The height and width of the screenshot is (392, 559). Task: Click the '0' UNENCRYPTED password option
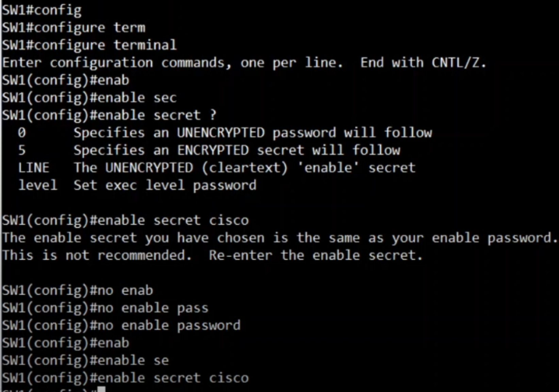pyautogui.click(x=22, y=132)
